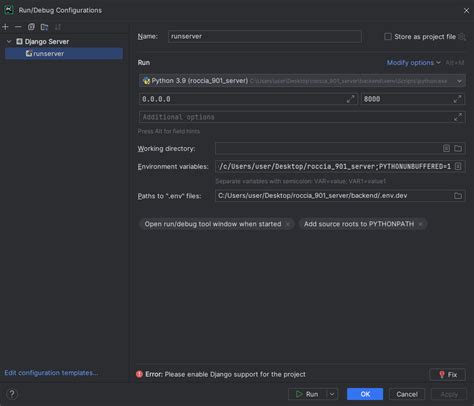Open the Python interpreter dropdown
474x406 pixels.
302,81
